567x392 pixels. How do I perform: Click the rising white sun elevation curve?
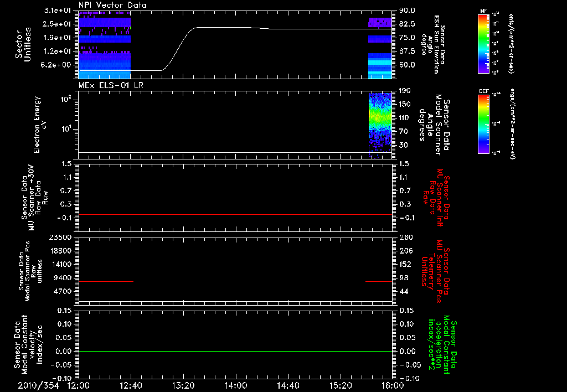(x=179, y=49)
